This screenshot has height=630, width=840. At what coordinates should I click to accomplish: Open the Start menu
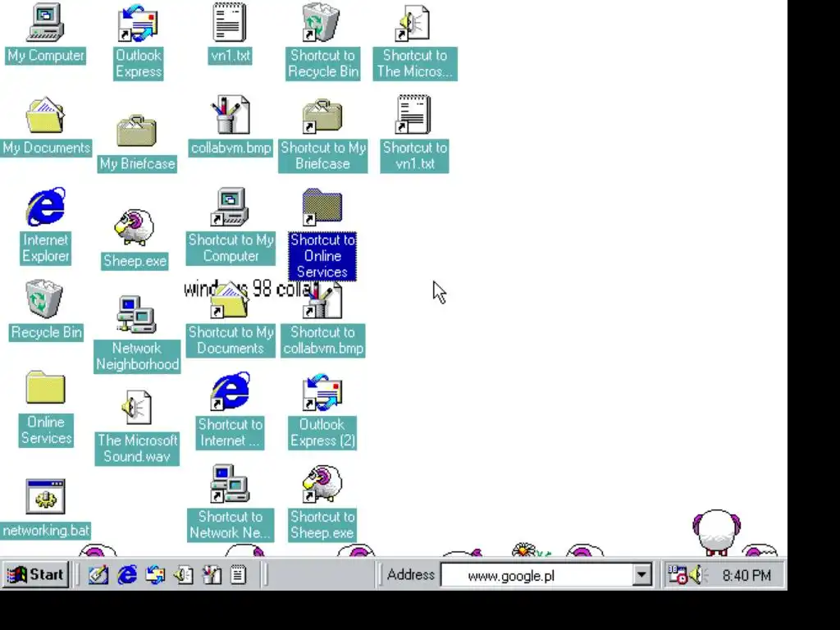35,575
